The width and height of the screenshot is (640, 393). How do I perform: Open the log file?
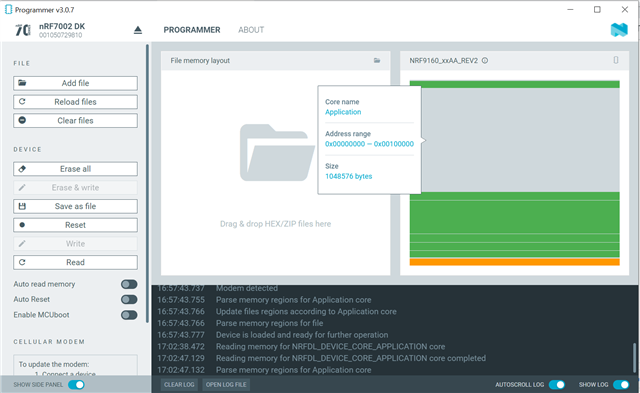point(226,384)
